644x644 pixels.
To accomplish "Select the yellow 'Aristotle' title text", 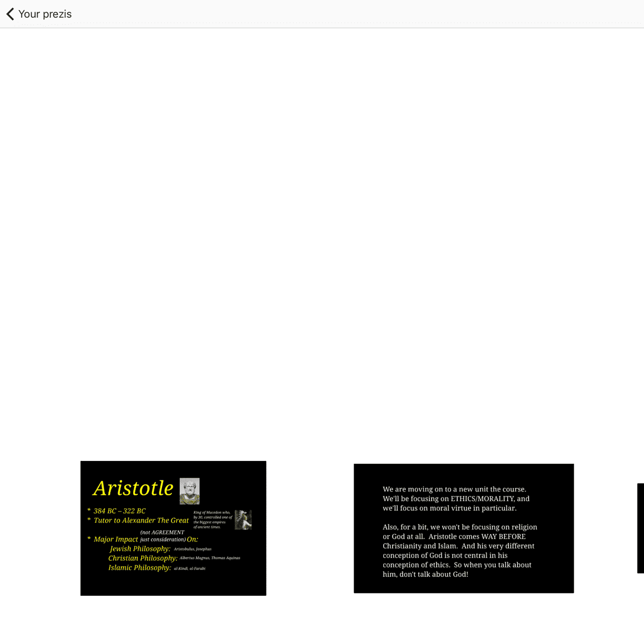I will [133, 488].
